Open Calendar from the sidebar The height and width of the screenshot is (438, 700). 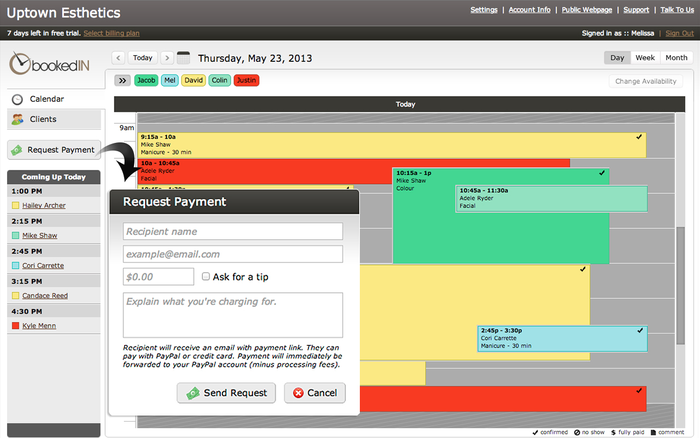[47, 99]
